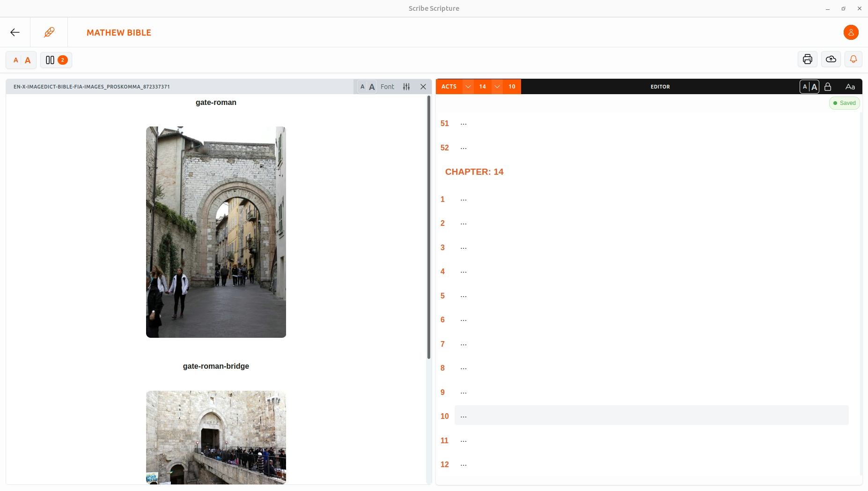Click the gate-roman image thumbnail
This screenshot has height=491, width=868.
[x=216, y=232]
